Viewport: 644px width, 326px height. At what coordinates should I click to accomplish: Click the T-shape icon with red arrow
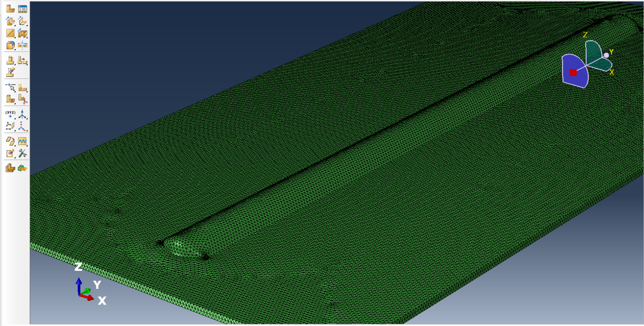tap(23, 60)
